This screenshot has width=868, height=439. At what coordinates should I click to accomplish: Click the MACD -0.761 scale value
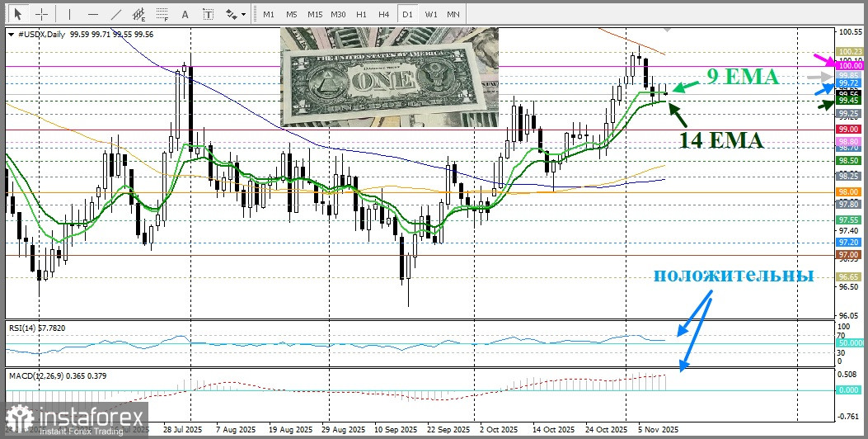[x=848, y=418]
